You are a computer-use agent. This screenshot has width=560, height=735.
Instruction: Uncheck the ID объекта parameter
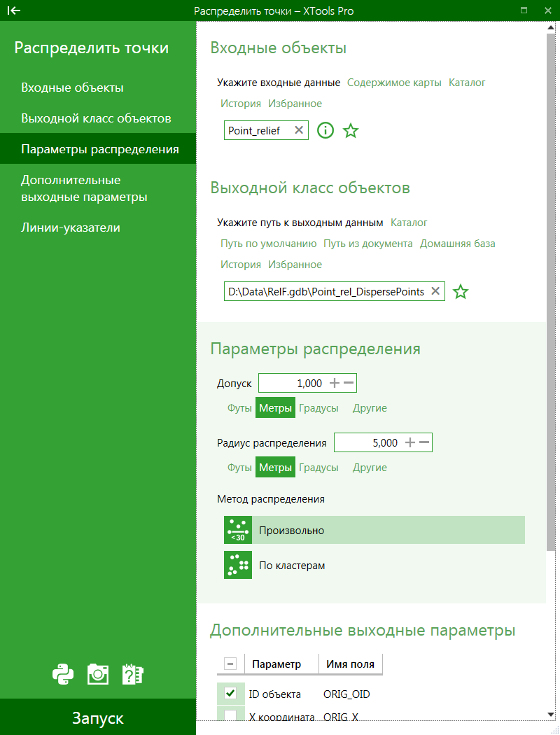click(230, 694)
